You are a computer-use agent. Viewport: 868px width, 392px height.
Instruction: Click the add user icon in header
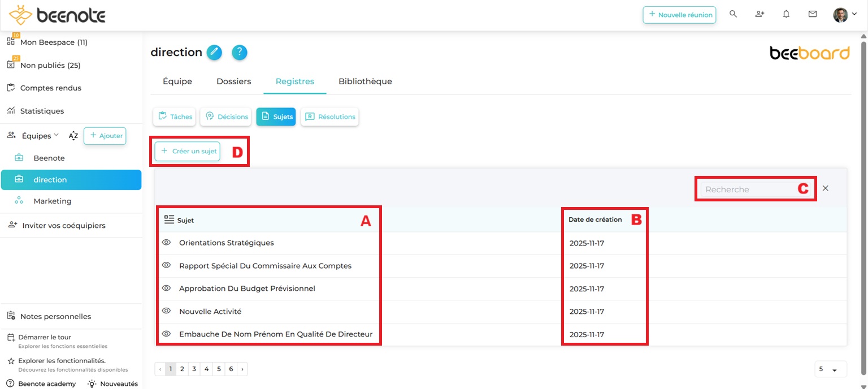point(759,15)
